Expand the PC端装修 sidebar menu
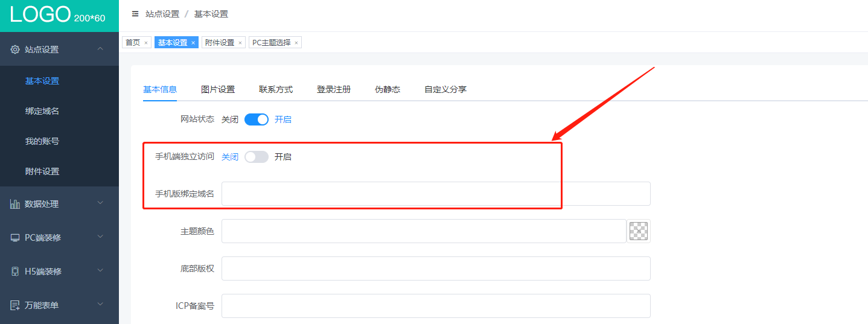 point(100,237)
